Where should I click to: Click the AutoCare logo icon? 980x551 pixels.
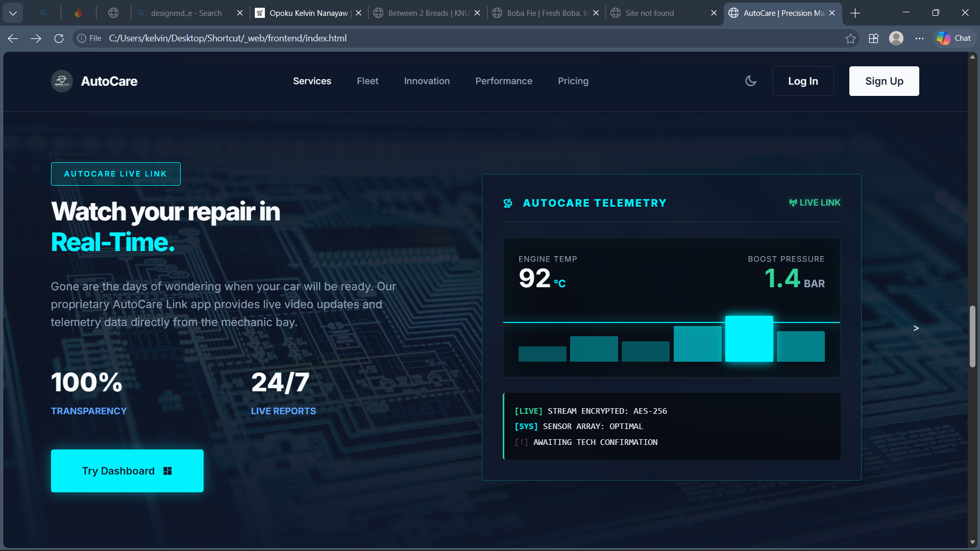[62, 81]
